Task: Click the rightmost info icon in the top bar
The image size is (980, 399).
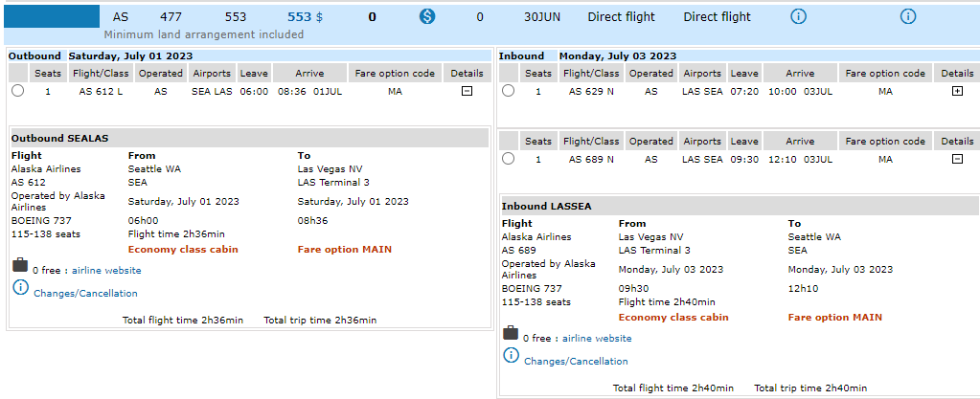Action: 907,16
